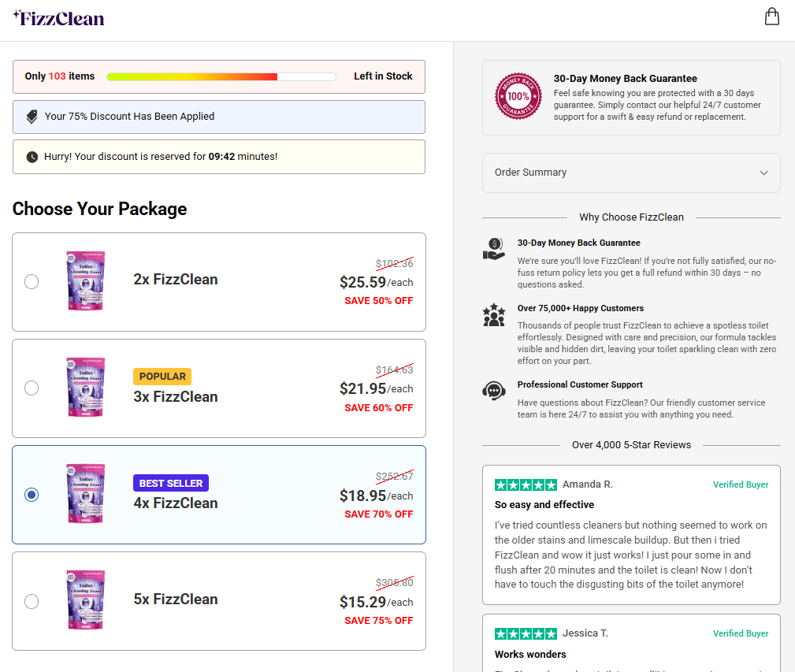Select the 5x FizzClean radio button
795x672 pixels.
[32, 601]
